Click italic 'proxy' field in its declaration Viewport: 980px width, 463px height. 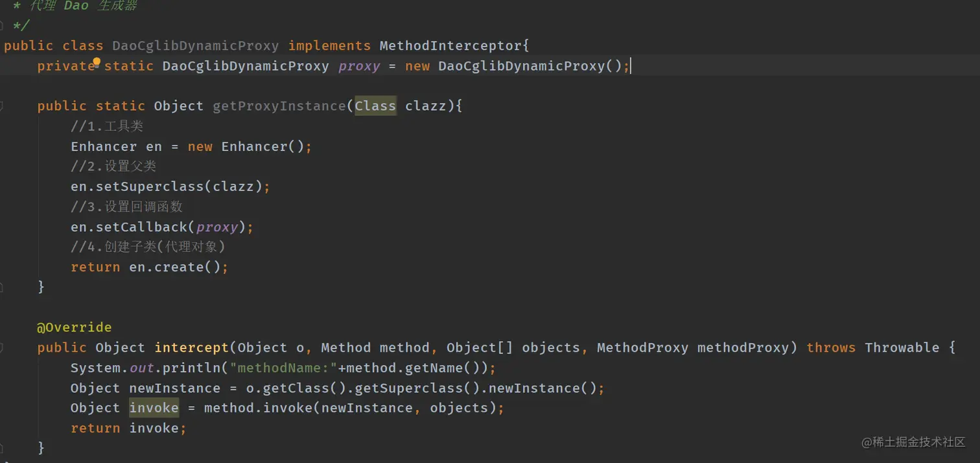359,66
